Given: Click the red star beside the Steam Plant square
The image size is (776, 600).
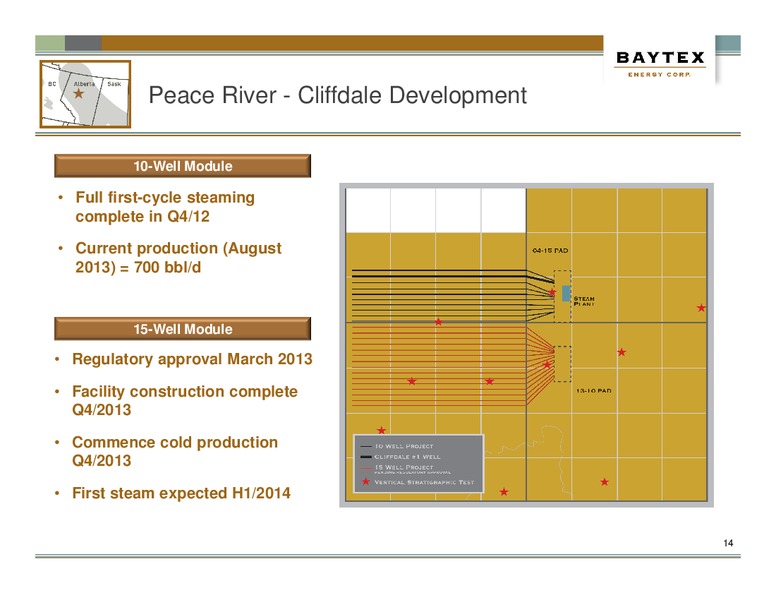Looking at the screenshot, I should pos(552,292).
